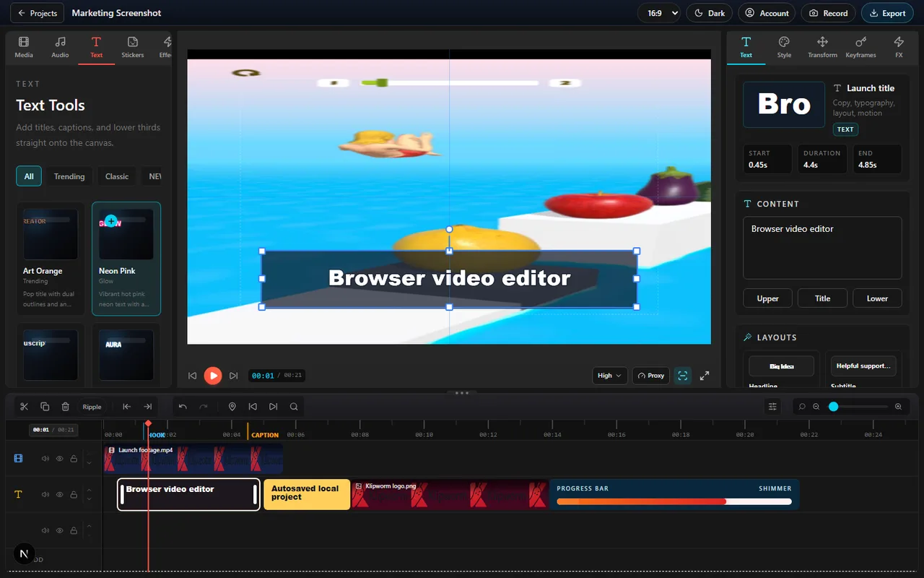
Task: Click the zoom-to-fit magnifier beside zoom out
Action: (801, 407)
